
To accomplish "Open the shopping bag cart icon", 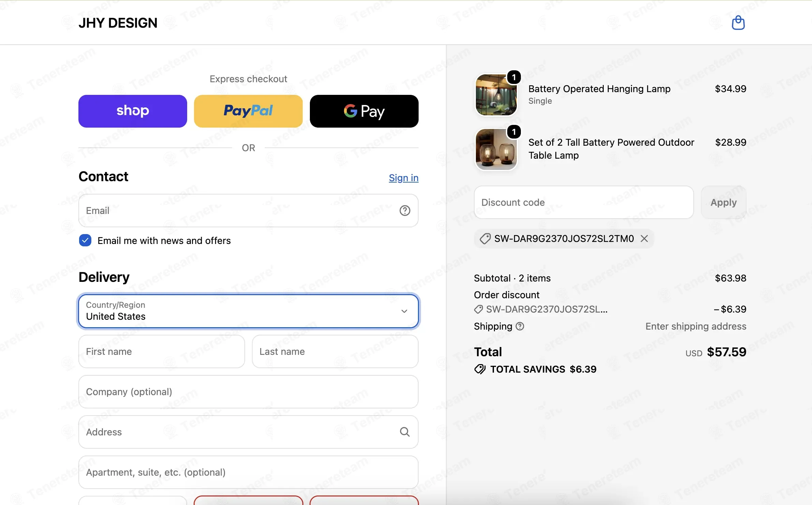I will [738, 23].
